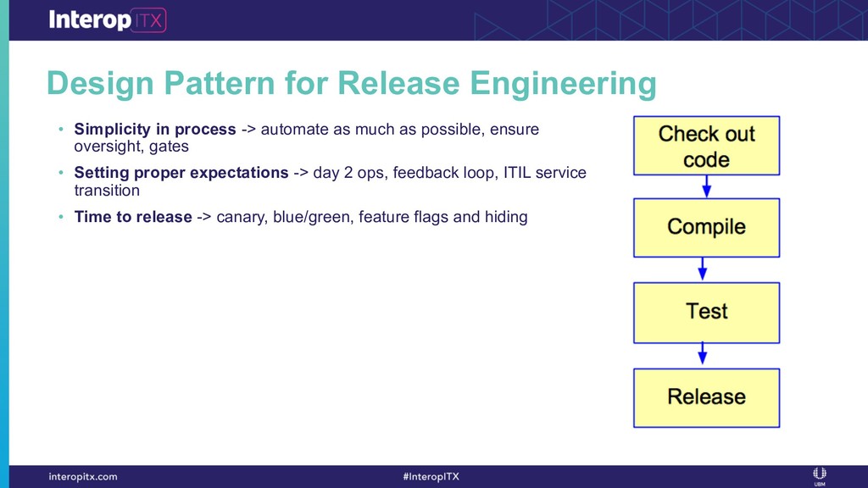Click 'canary, blue/green, feature flags and hiding' text

pos(372,216)
